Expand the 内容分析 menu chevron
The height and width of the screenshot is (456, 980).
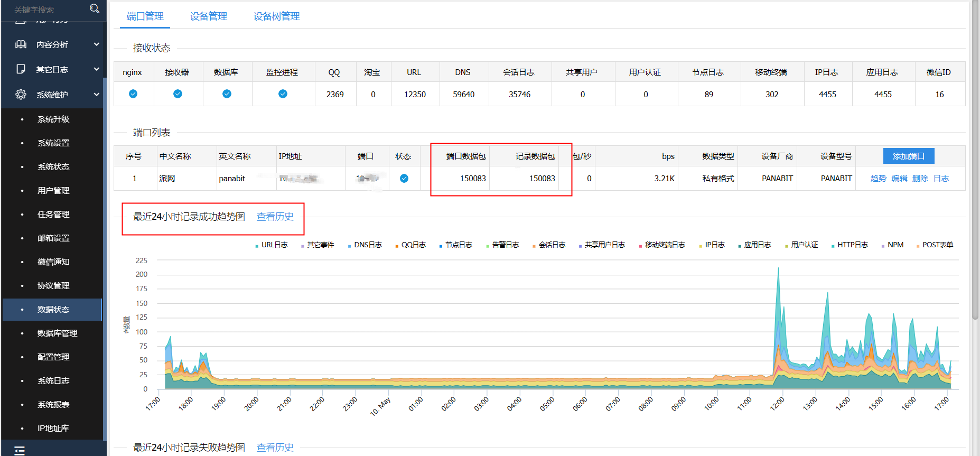97,44
